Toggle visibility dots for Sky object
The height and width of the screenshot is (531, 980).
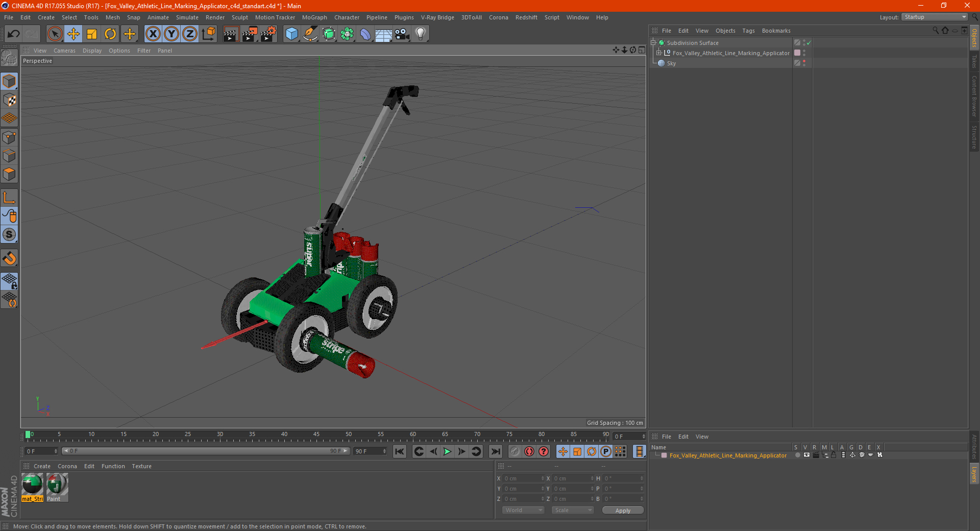click(804, 63)
